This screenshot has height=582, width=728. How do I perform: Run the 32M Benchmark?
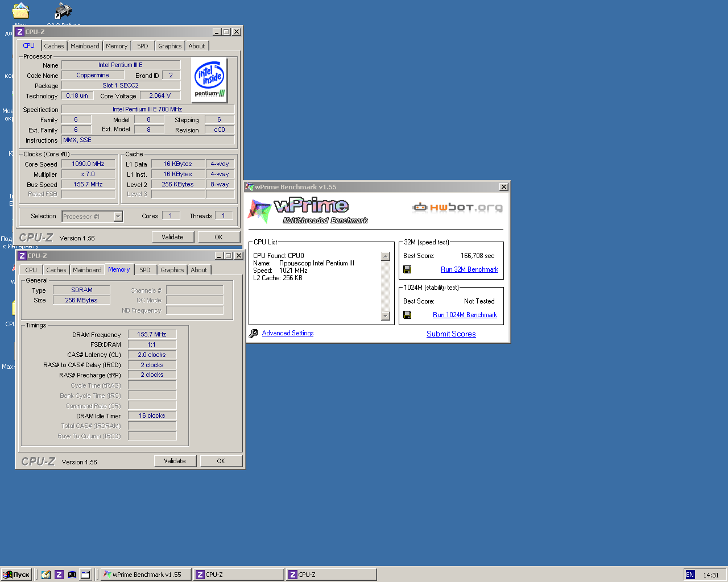click(469, 269)
